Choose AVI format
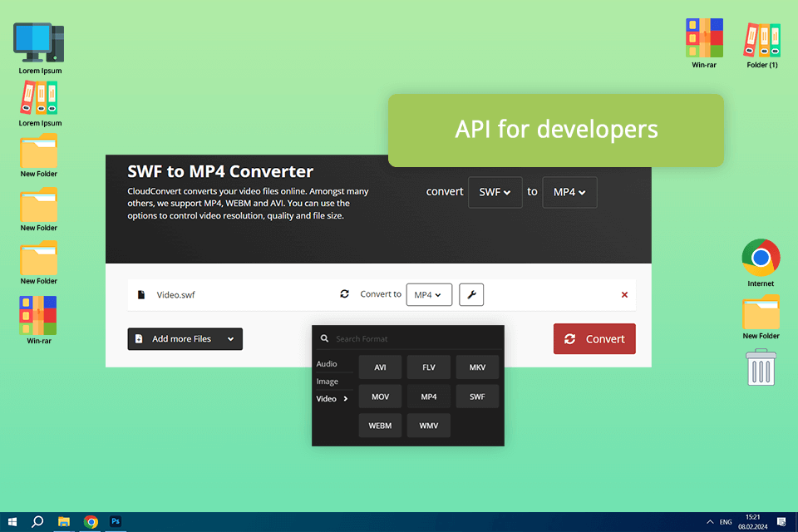Screen dimensions: 798x532 pyautogui.click(x=380, y=367)
